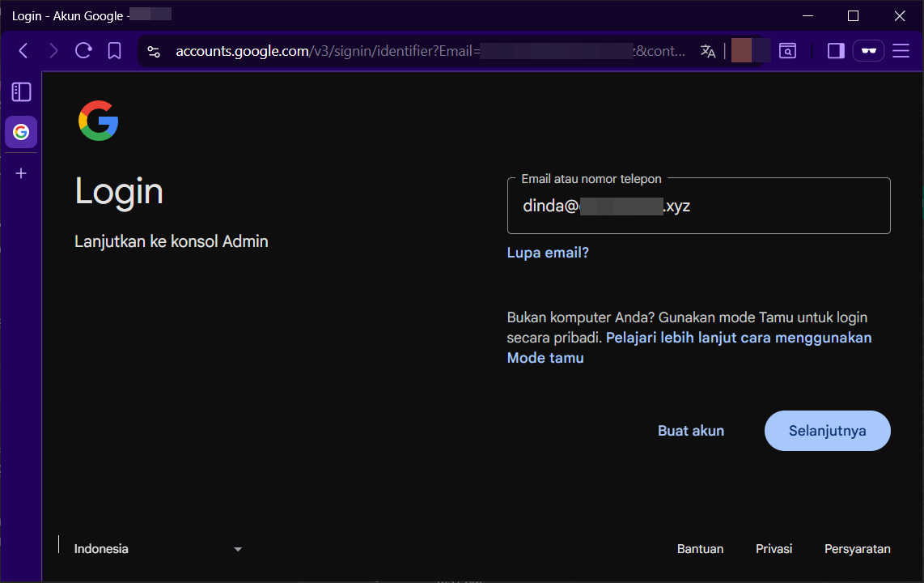The height and width of the screenshot is (583, 924).
Task: Open site settings icon in address bar
Action: (154, 52)
